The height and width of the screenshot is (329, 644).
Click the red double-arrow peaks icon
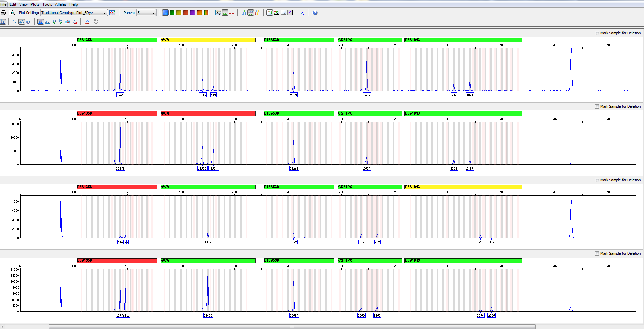click(87, 22)
